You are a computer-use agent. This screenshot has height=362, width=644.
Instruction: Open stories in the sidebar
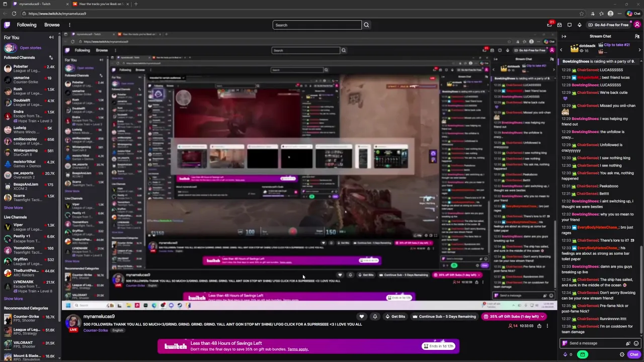pos(30,48)
